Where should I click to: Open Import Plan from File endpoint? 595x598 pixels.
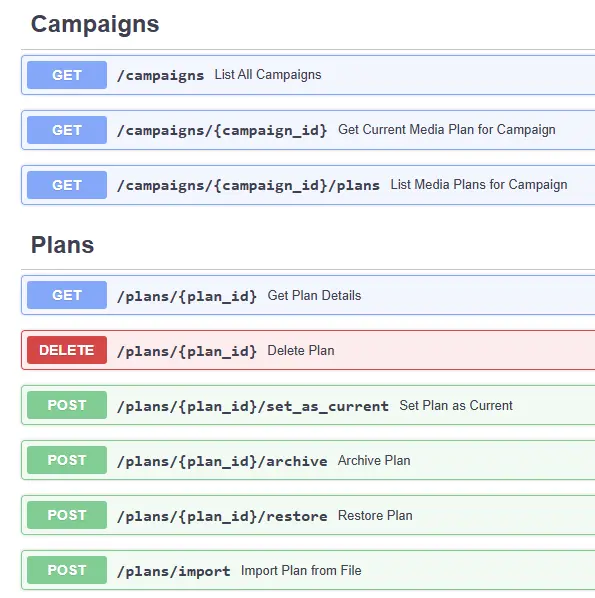[x=308, y=570]
